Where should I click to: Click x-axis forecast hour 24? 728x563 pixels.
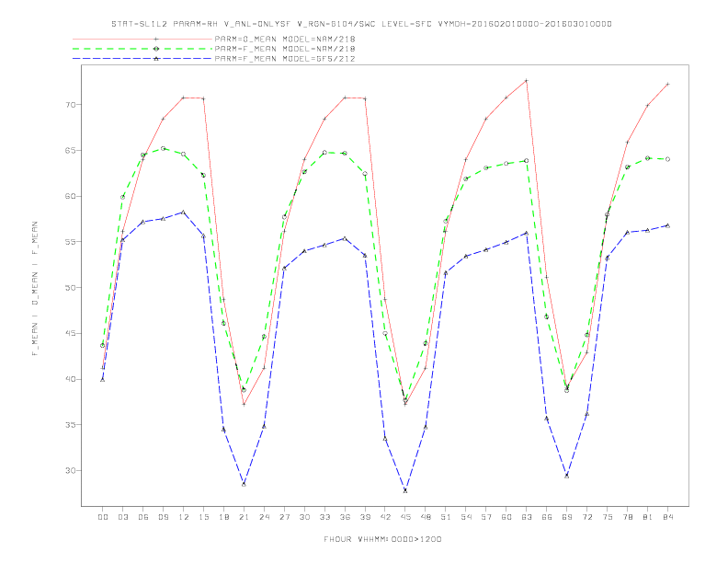[x=264, y=517]
